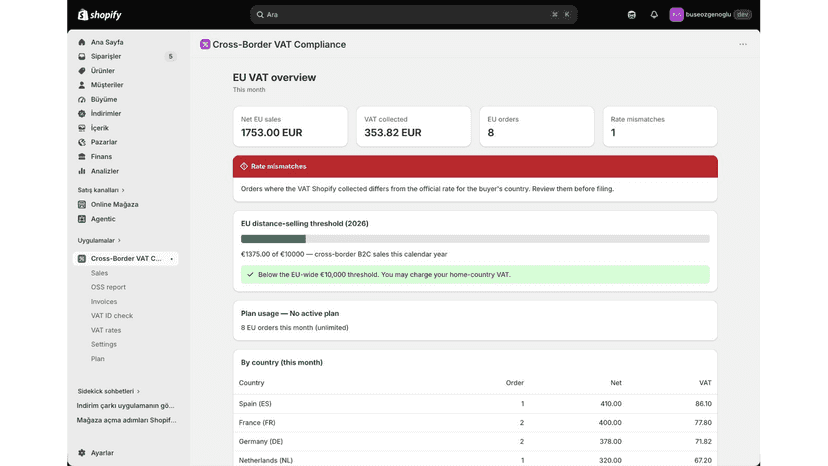Click the 'Germany (DE)' row
The image size is (828, 466).
(475, 442)
